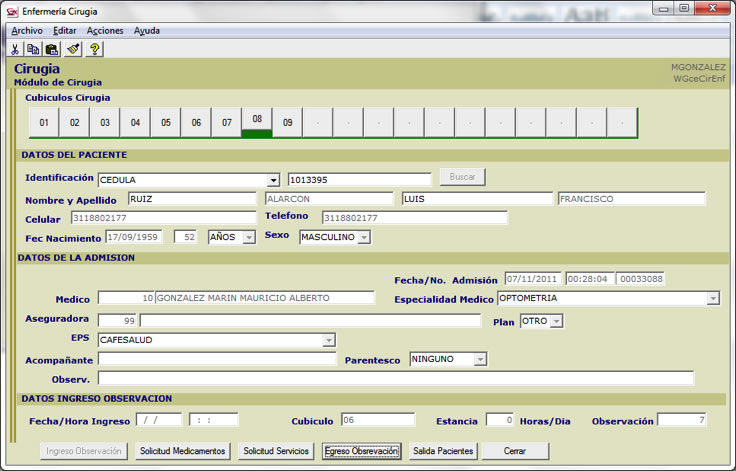Viewport: 736px width, 471px height.
Task: Click the first surname field RUIZ
Action: click(192, 199)
